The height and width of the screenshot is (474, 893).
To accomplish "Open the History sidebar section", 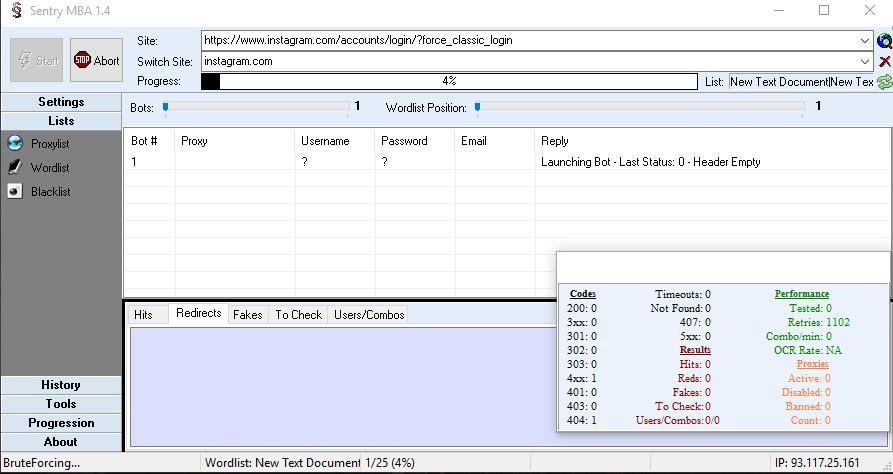I will [x=61, y=385].
